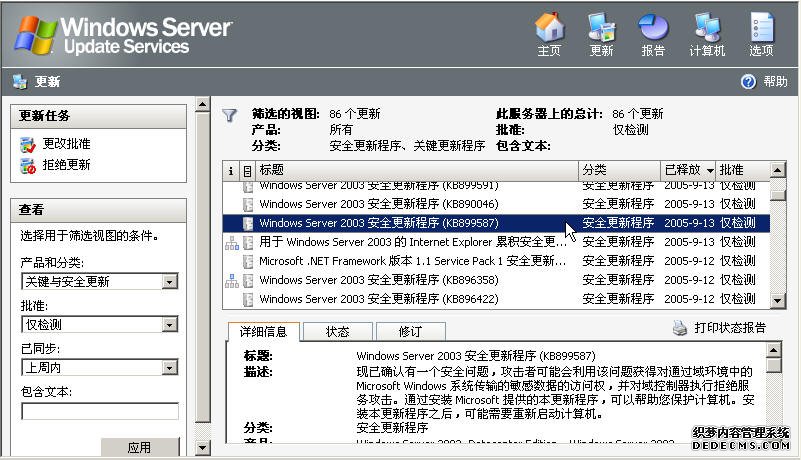
Task: Click the 打印状态报告 link
Action: (x=730, y=328)
